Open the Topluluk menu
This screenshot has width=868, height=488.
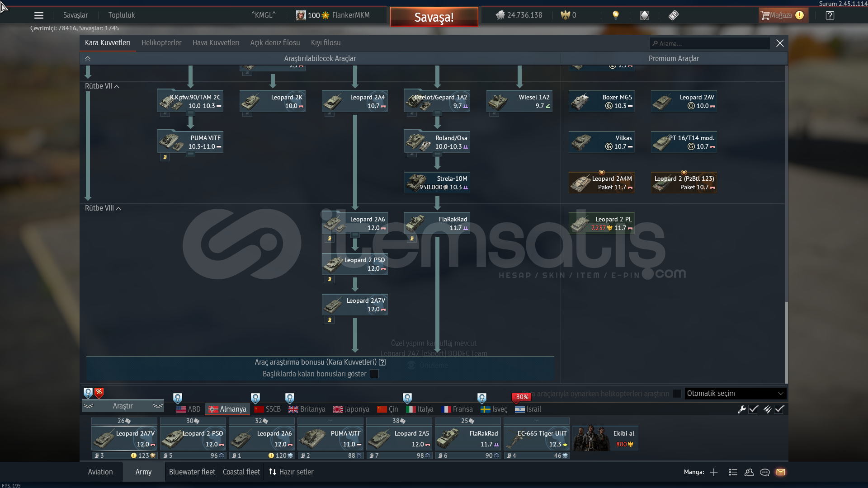point(122,15)
